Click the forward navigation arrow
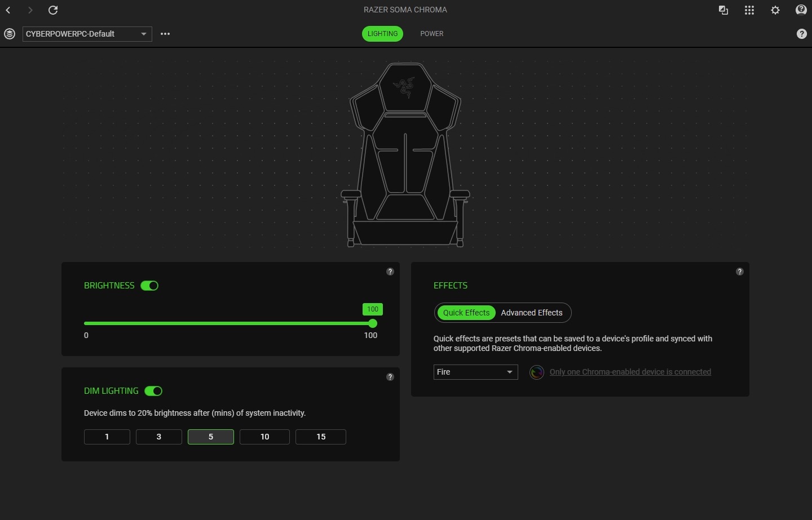Viewport: 812px width, 520px height. 30,10
